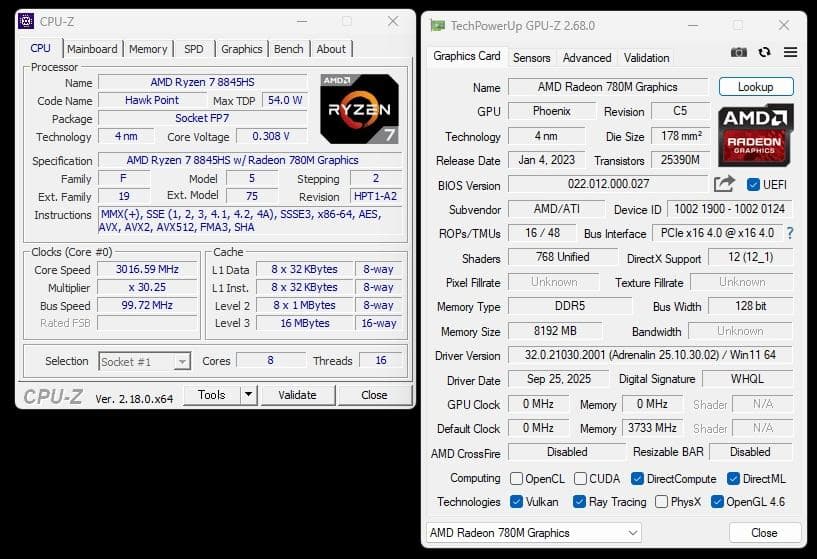Click the Close button in CPU-Z

pyautogui.click(x=374, y=395)
